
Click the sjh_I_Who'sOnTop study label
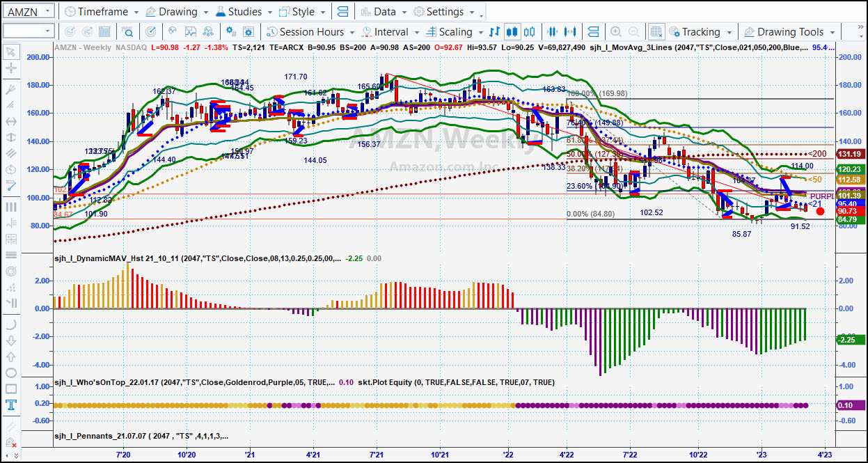point(195,382)
